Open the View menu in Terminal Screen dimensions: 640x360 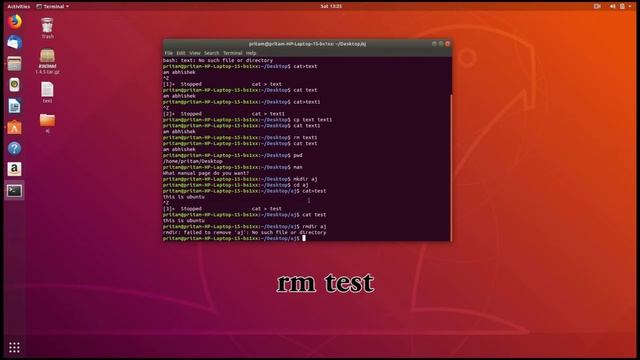195,53
